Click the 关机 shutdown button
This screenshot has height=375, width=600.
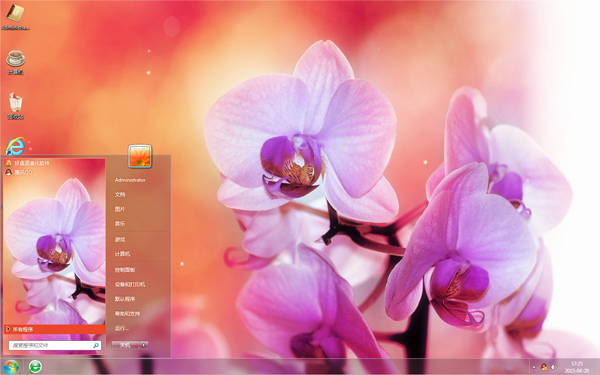125,345
